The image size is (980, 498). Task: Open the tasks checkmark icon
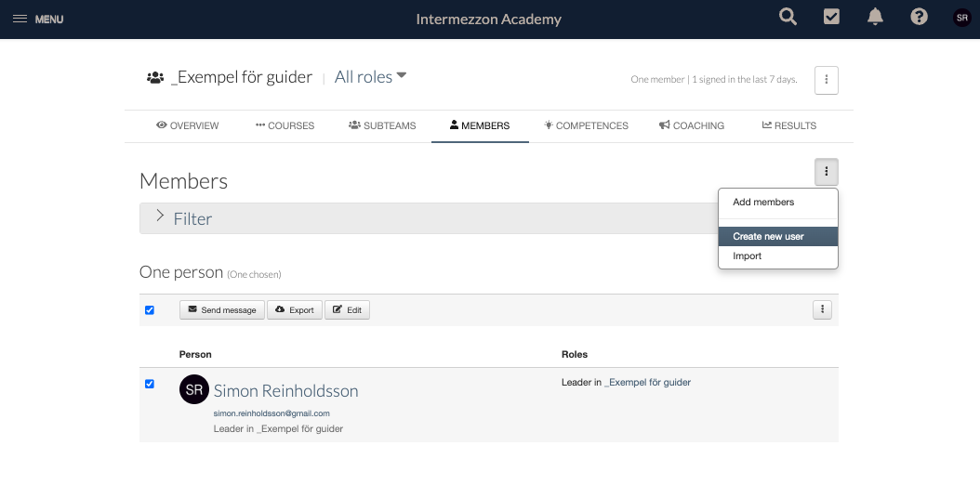click(831, 17)
